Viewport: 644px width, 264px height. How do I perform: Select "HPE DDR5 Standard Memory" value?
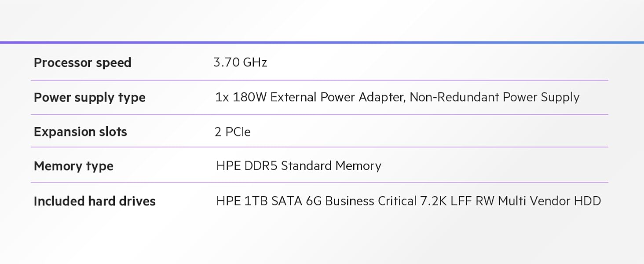click(299, 166)
